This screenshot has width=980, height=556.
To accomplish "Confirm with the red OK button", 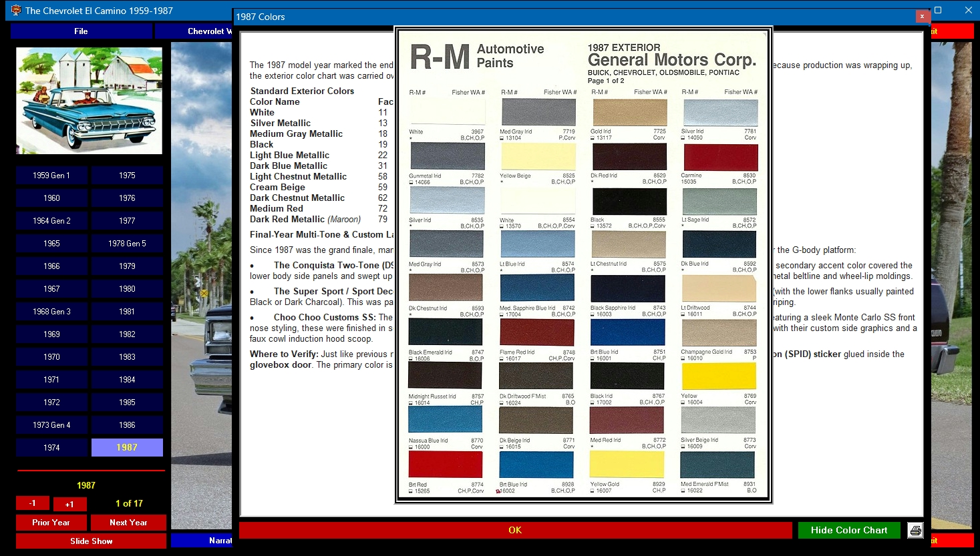I will tap(515, 530).
